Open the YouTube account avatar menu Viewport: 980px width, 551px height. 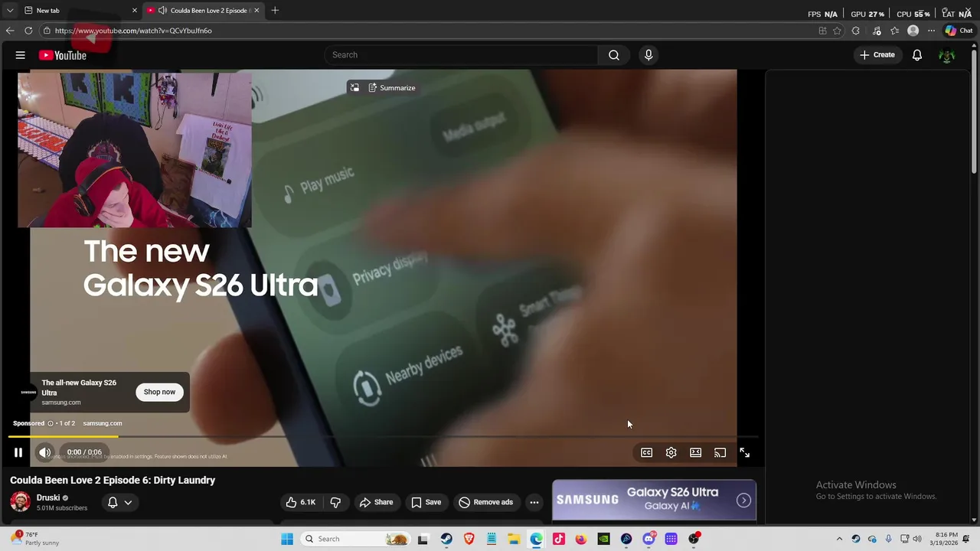[947, 55]
